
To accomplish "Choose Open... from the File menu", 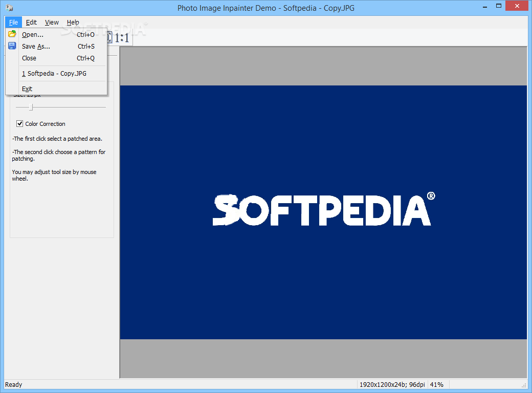I will [56, 35].
